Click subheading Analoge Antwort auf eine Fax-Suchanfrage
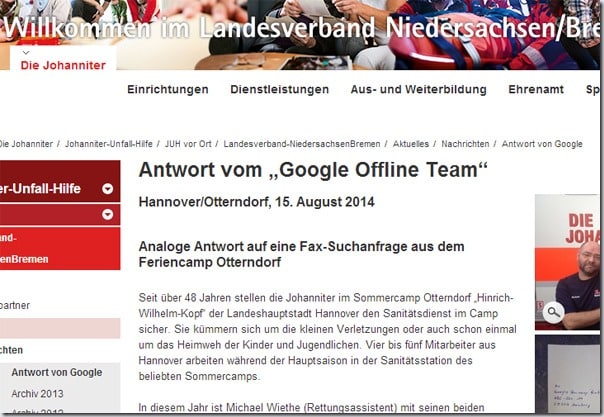Screen dimensions: 604x417 click(x=301, y=254)
